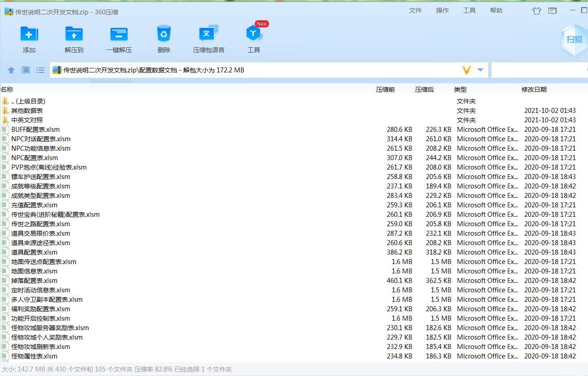This screenshot has width=588, height=376.
Task: Open the 工具 toolbox icon marked New
Action: point(254,35)
